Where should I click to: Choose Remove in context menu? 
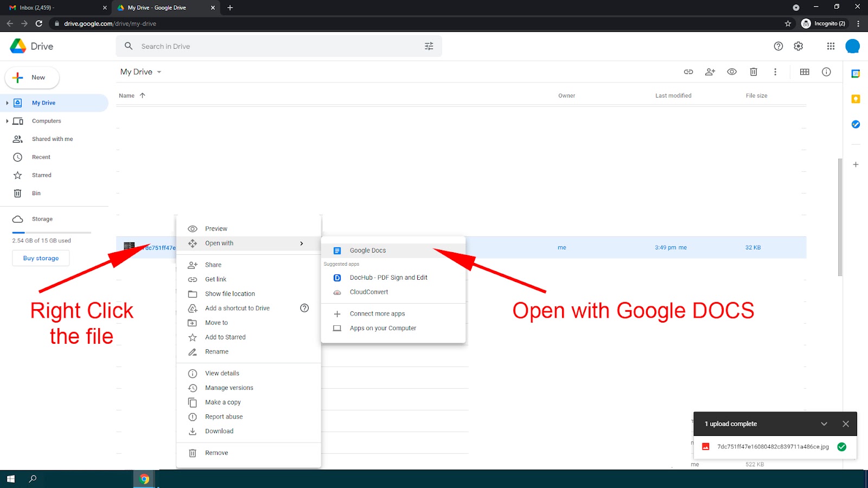(x=248, y=453)
